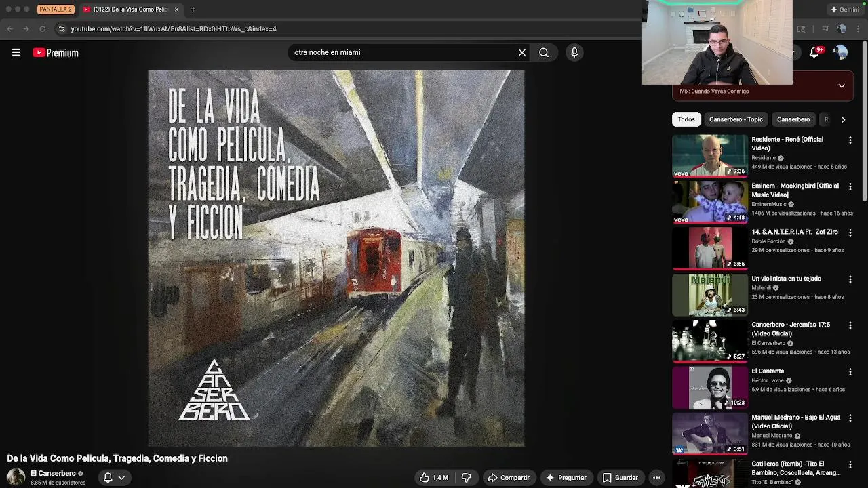Screen dimensions: 868x488
Task: Start voice search with the microphone
Action: (574, 52)
